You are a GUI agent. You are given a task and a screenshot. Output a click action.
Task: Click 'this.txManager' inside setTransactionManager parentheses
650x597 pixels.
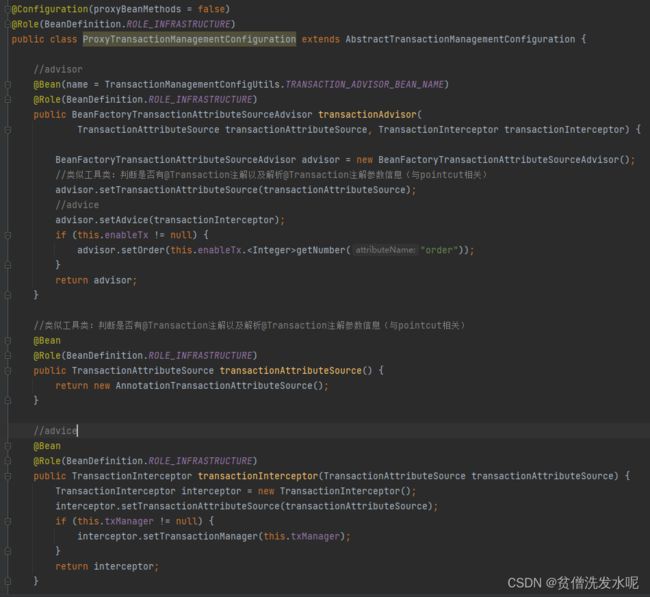point(302,536)
